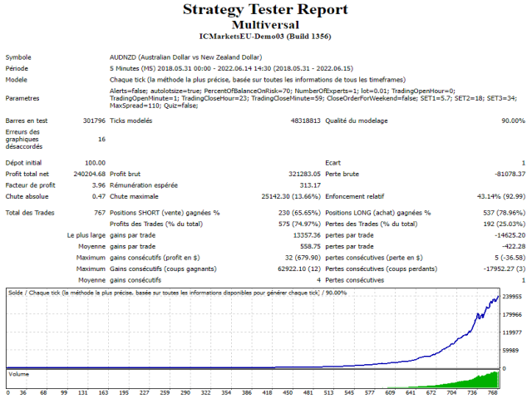Image resolution: width=532 pixels, height=399 pixels.
Task: Click the "Dépot initial" value 100.00
Action: [95, 163]
